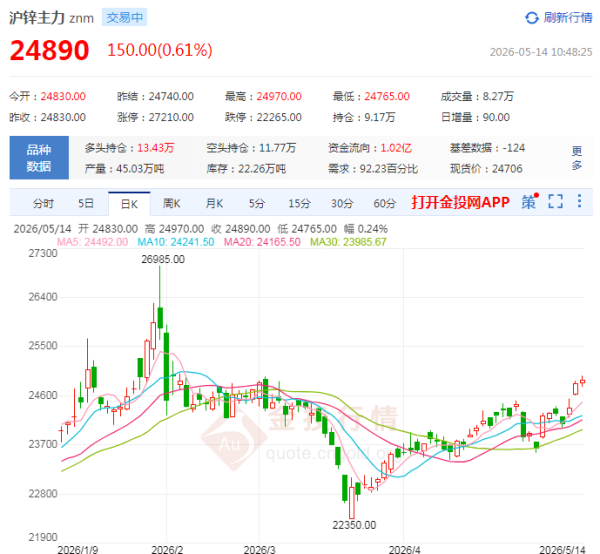Click the refresh quotes circular arrow icon
The width and height of the screenshot is (600, 554).
532,18
